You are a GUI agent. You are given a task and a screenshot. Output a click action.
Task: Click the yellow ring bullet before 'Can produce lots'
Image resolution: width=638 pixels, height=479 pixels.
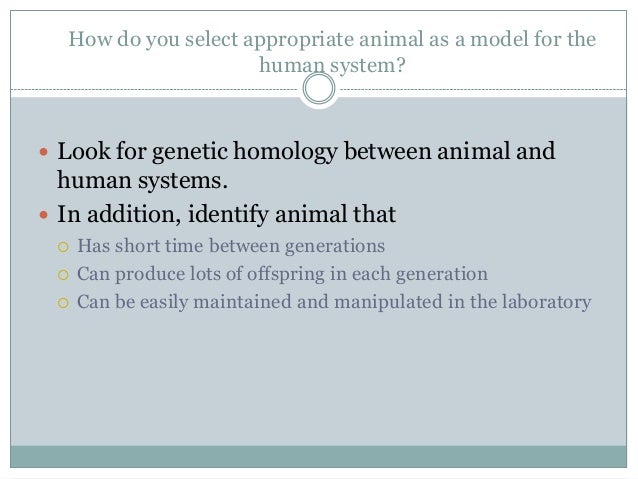coord(63,275)
